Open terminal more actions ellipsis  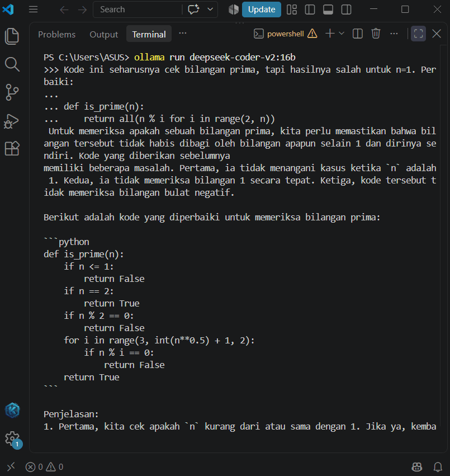click(x=394, y=34)
